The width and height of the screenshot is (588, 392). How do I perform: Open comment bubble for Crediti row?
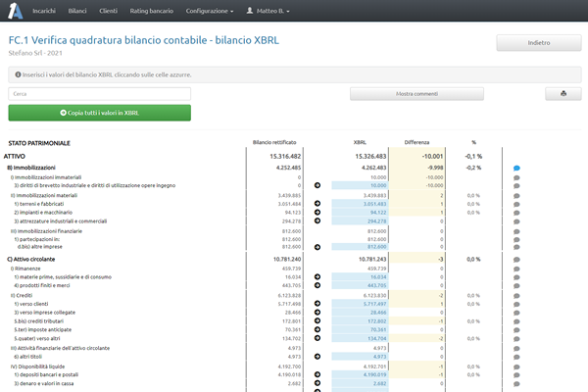point(516,296)
